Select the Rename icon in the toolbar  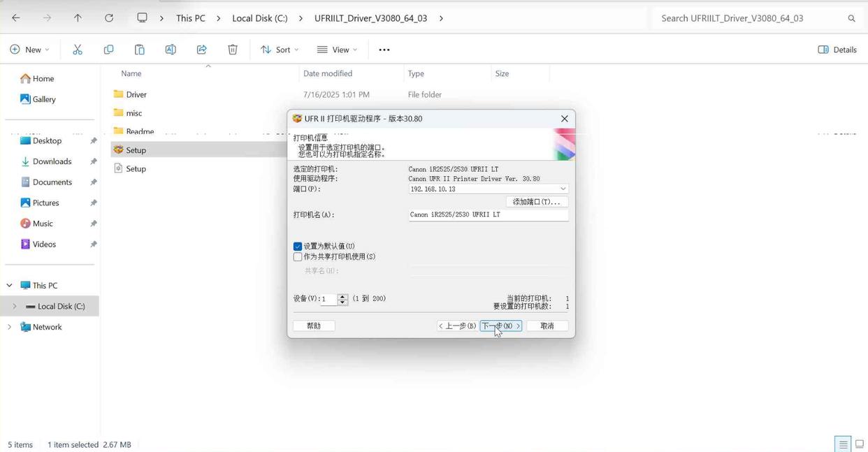[x=170, y=49]
